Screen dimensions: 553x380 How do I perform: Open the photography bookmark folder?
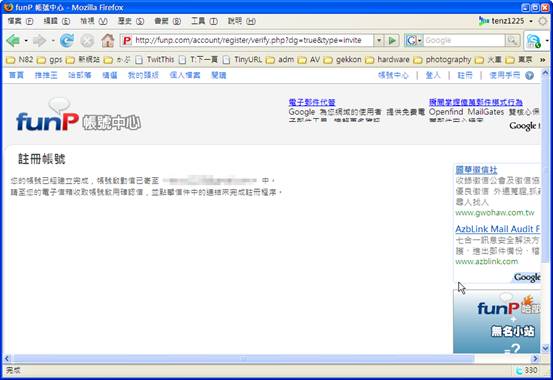[x=442, y=60]
